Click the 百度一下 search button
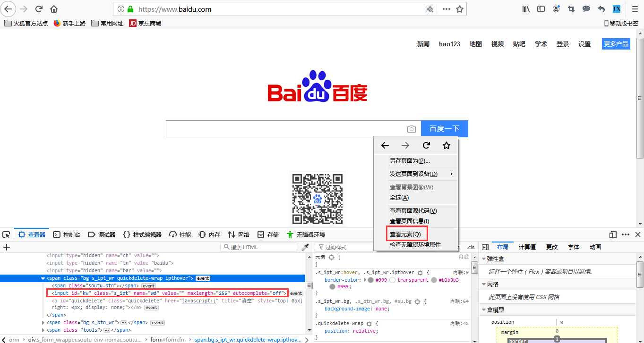644x343 pixels. (444, 129)
